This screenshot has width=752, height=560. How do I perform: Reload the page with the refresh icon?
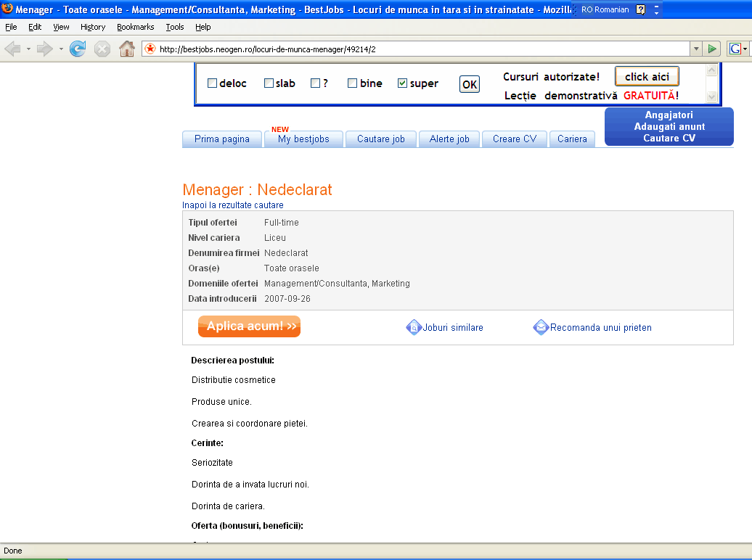(78, 49)
